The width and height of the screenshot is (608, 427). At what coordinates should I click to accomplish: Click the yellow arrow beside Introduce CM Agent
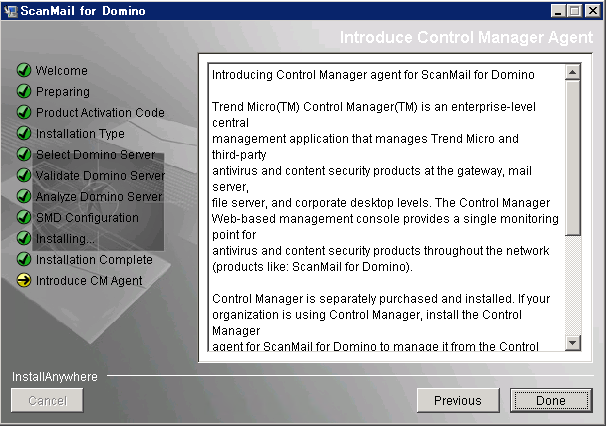click(24, 281)
